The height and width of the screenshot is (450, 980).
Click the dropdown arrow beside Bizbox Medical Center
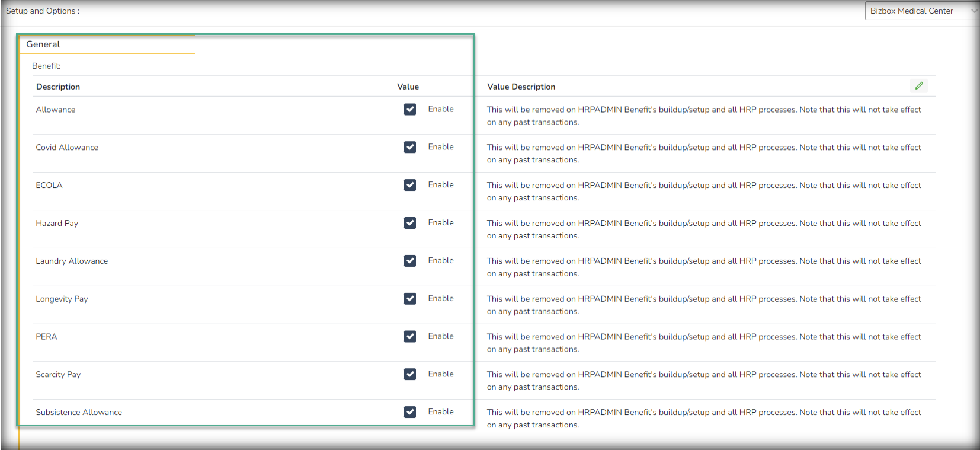click(973, 11)
